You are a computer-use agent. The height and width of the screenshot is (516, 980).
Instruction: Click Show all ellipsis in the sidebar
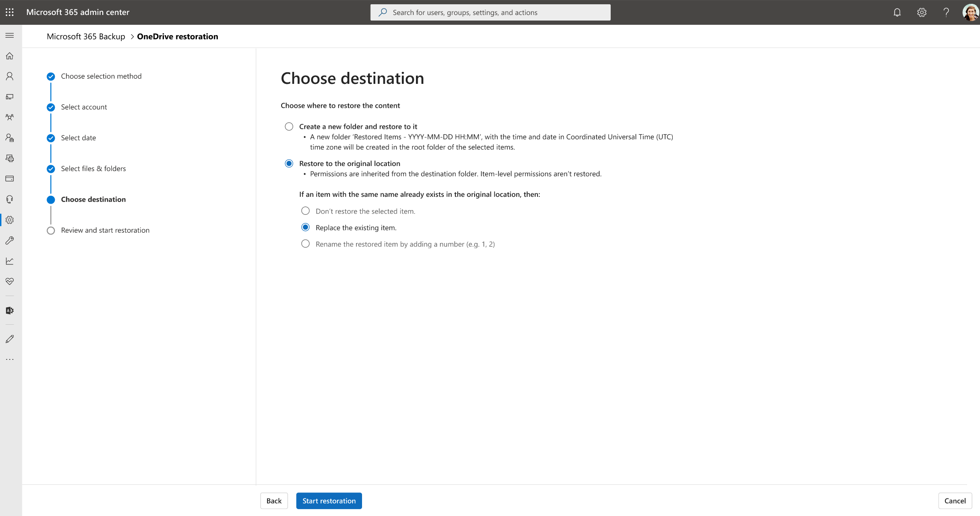pyautogui.click(x=9, y=359)
